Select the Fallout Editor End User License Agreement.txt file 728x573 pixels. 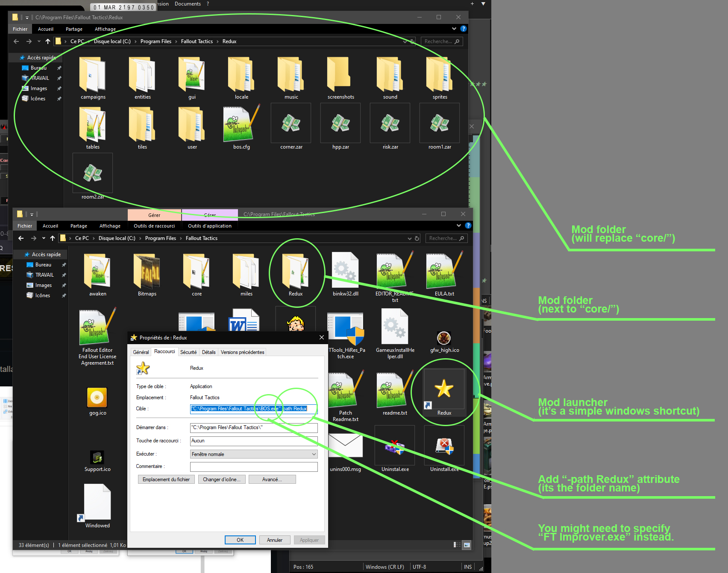97,337
